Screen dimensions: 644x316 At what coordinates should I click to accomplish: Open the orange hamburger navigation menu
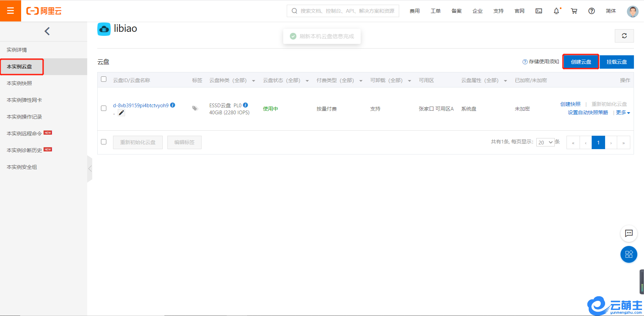coord(10,11)
